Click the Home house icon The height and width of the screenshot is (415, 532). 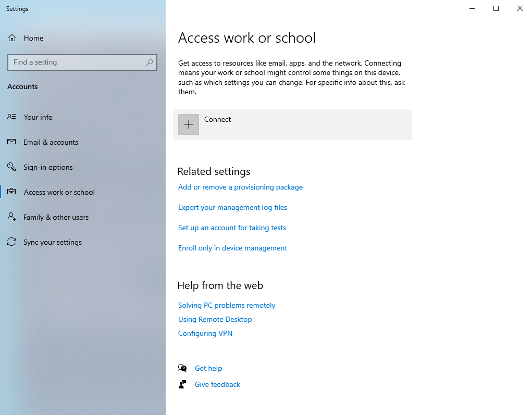point(12,38)
